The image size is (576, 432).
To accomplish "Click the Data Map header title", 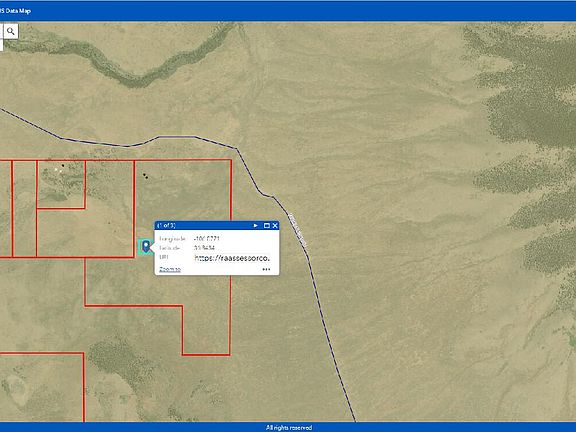I will [15, 11].
